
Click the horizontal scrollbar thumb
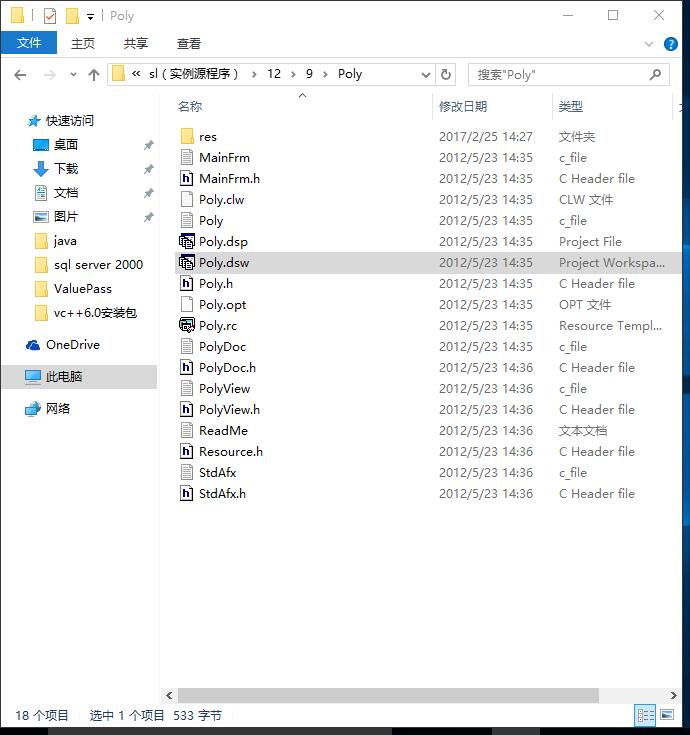[x=388, y=695]
